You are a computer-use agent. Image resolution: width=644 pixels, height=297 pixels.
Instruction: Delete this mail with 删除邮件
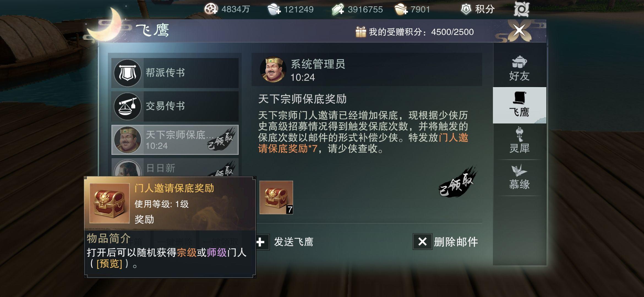pos(446,242)
